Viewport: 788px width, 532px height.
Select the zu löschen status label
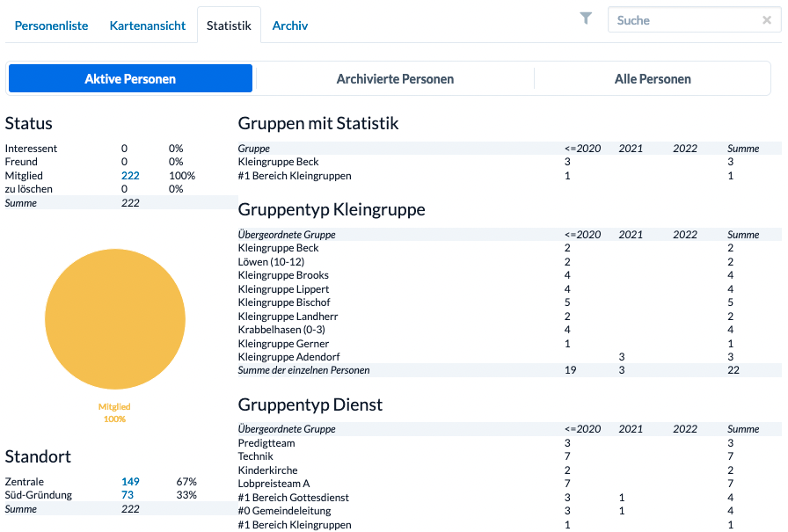pyautogui.click(x=29, y=189)
